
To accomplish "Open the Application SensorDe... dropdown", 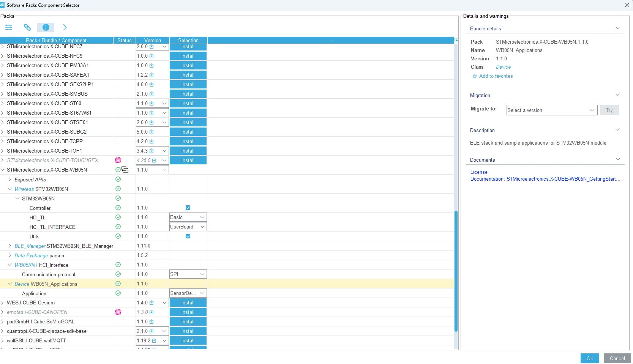I will (x=188, y=293).
